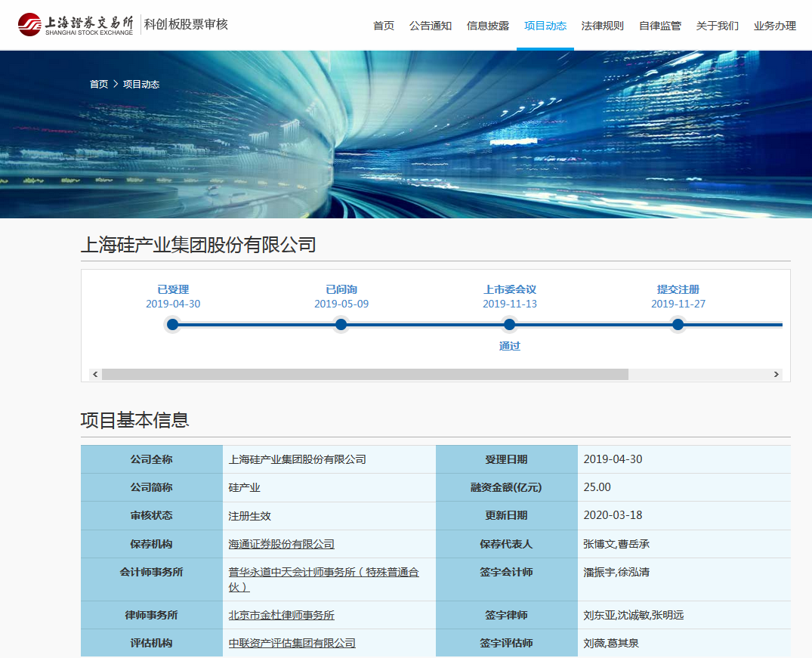This screenshot has width=812, height=658.
Task: Open the 海通证券股份有限公司 sponsor link
Action: [x=282, y=544]
